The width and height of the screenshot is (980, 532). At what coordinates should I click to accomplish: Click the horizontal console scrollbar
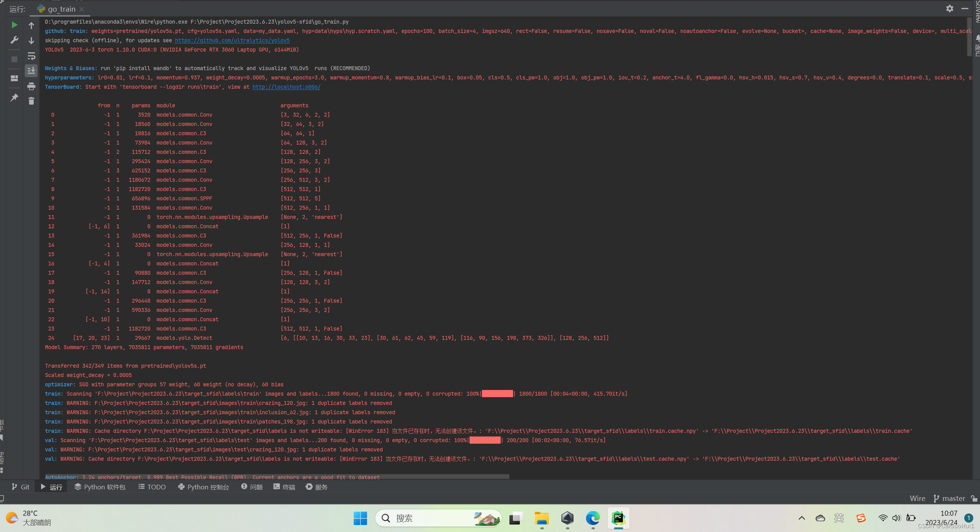(271, 477)
